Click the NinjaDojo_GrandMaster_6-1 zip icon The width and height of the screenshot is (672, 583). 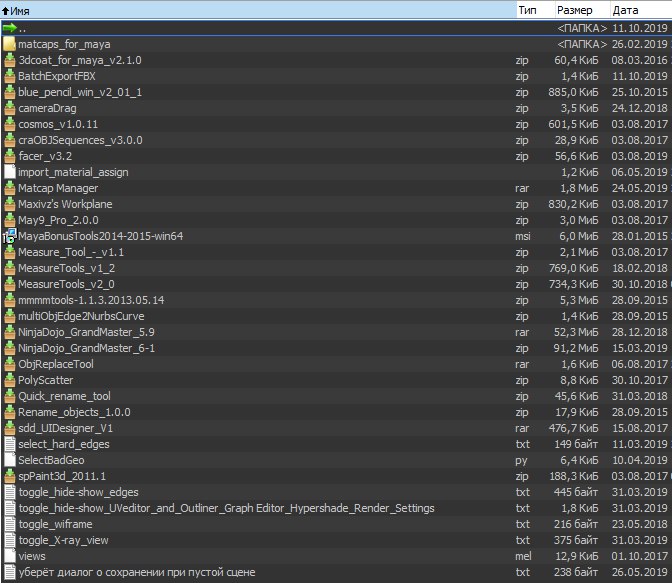[x=9, y=348]
